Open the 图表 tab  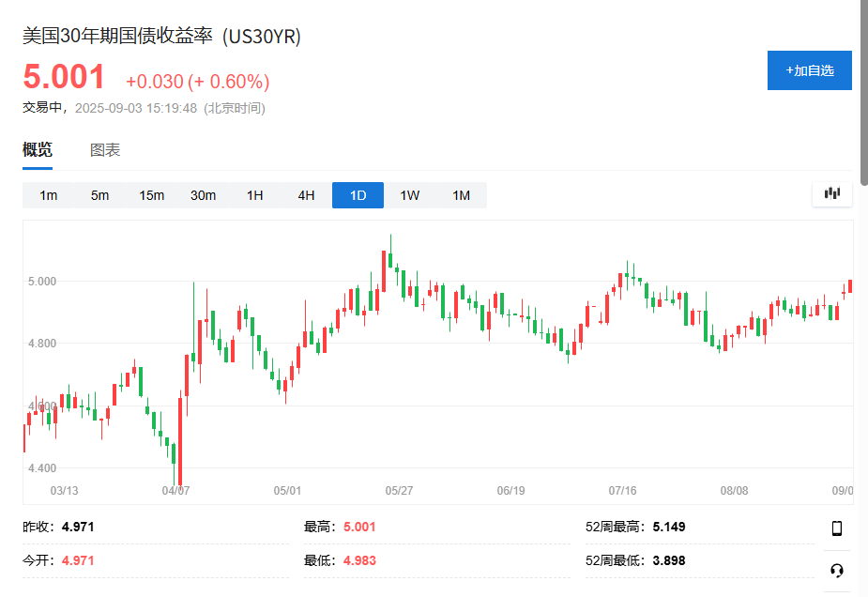point(105,150)
